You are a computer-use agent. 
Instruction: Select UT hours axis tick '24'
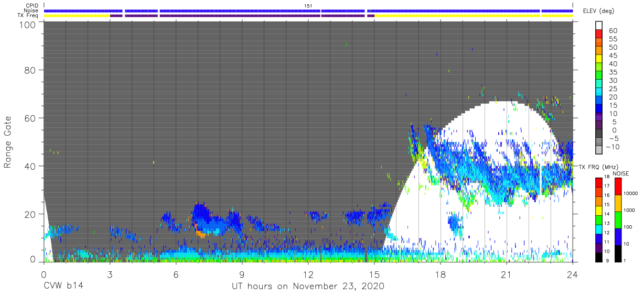(x=573, y=274)
